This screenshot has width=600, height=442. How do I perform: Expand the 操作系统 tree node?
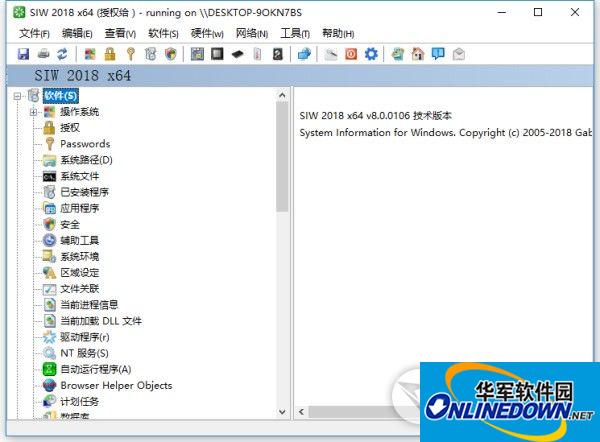33,112
